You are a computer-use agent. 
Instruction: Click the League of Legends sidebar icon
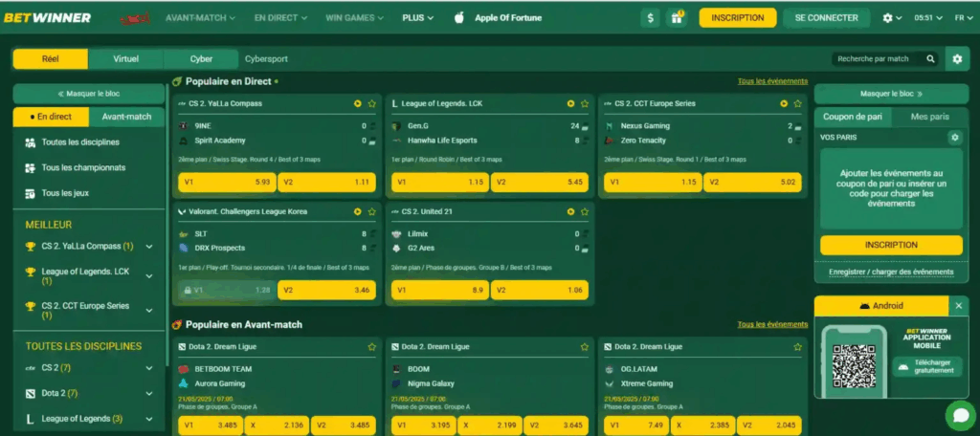click(x=30, y=419)
